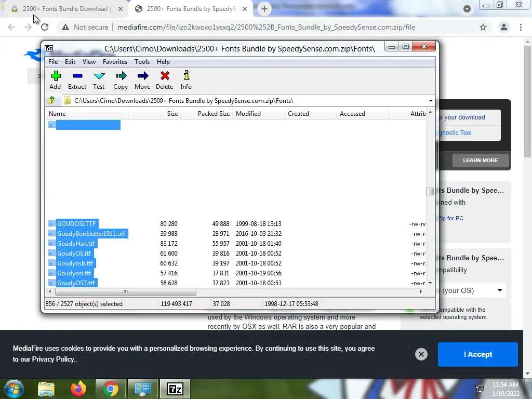Viewport: 532px width, 399px height.
Task: Reload the Chrome page
Action: [x=45, y=27]
